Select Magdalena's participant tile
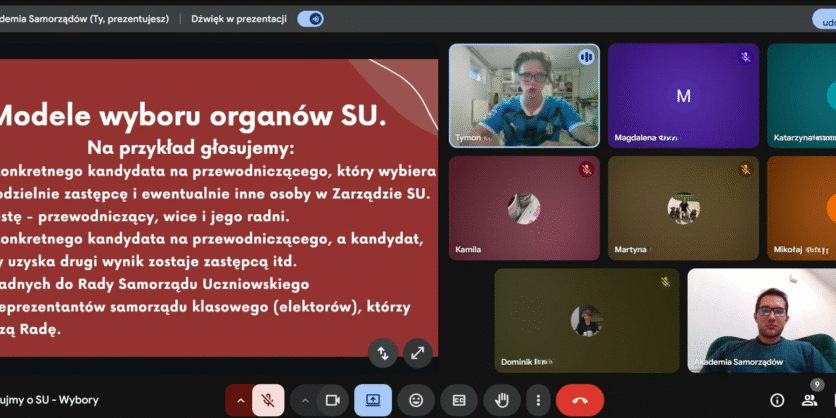Image resolution: width=836 pixels, height=418 pixels. coord(683,96)
